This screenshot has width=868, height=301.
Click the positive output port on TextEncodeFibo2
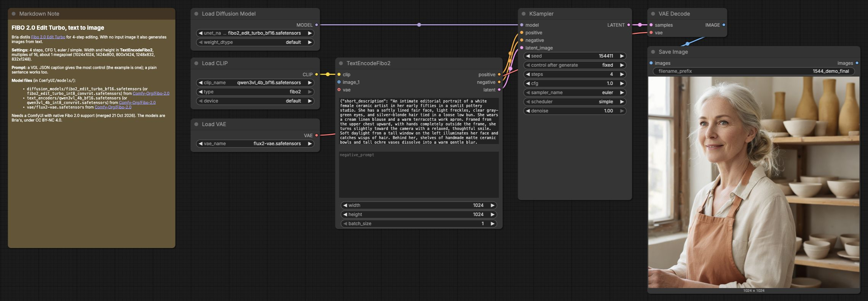499,75
